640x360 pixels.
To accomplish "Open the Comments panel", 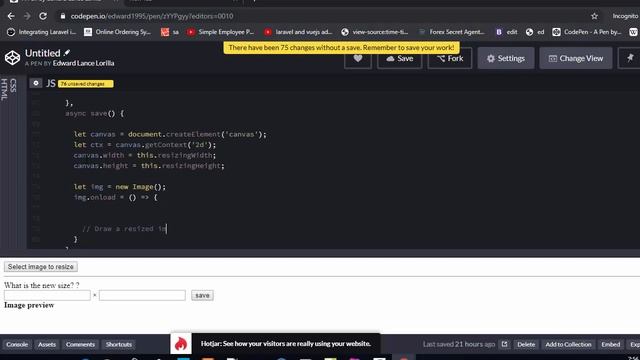I will tap(80, 344).
